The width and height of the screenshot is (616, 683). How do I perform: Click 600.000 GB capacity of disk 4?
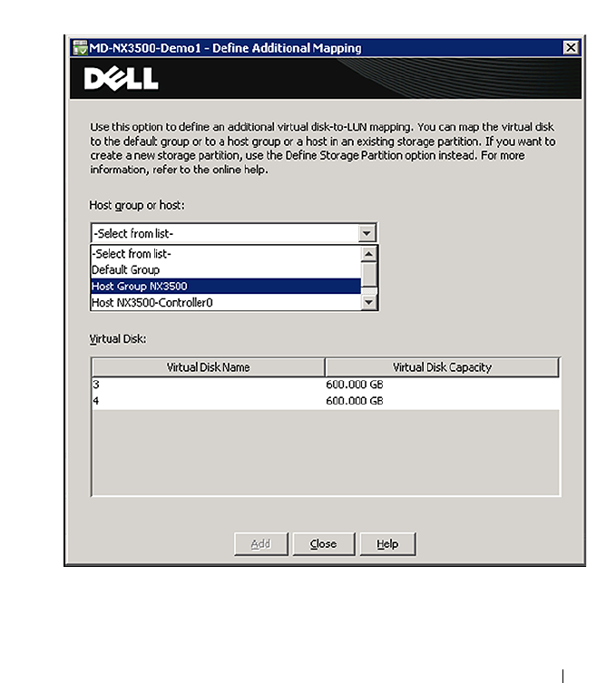click(355, 401)
